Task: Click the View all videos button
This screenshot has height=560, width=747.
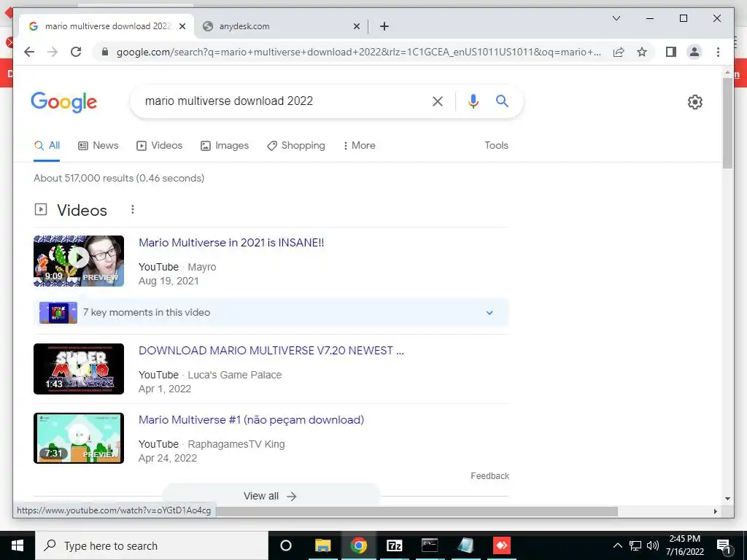Action: 270,496
